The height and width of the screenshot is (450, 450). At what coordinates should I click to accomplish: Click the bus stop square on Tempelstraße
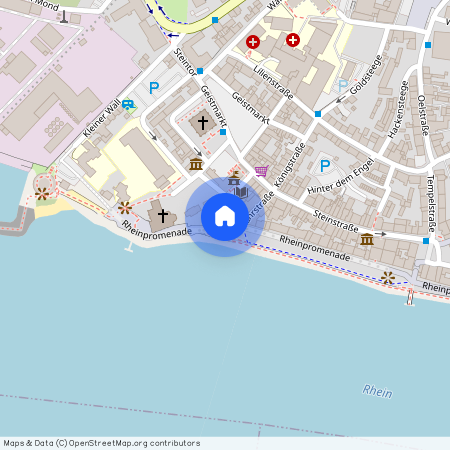[426, 241]
